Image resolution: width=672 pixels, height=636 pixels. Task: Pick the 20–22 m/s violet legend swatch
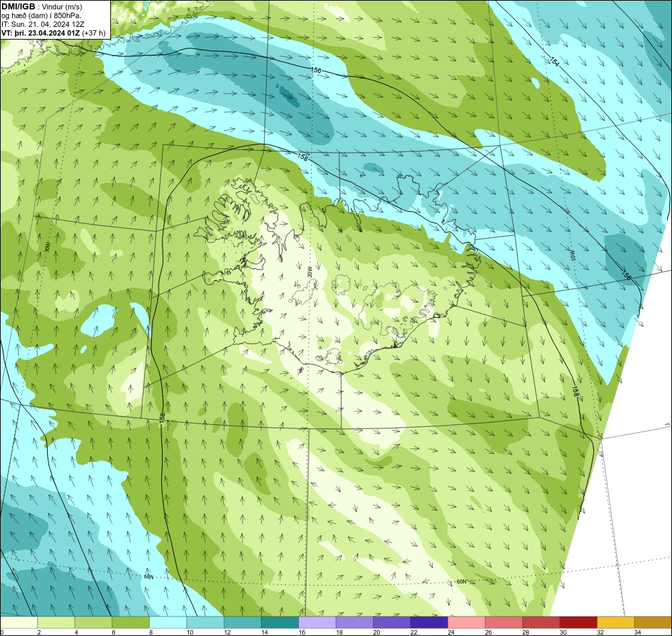tap(392, 623)
